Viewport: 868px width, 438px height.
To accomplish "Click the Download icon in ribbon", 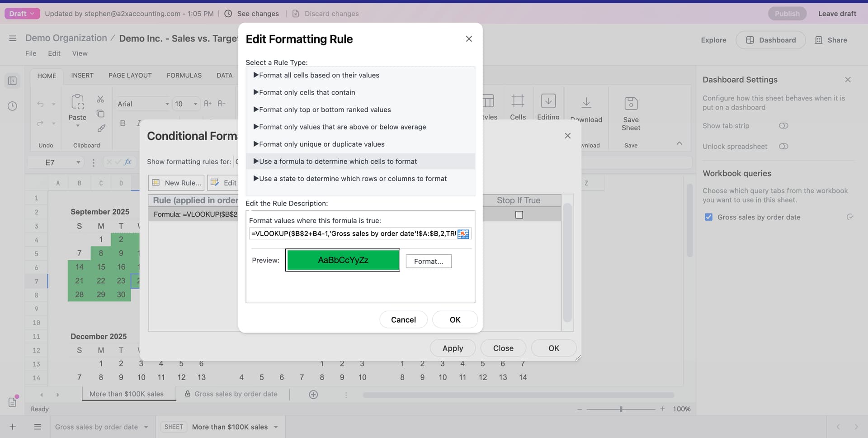I will [586, 103].
